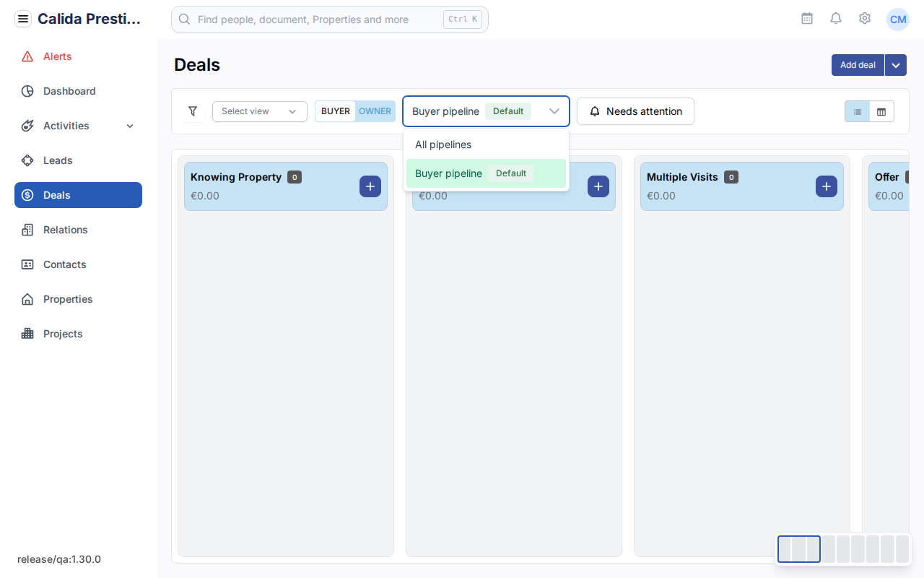
Task: Click the Leads sidebar icon
Action: click(x=27, y=160)
